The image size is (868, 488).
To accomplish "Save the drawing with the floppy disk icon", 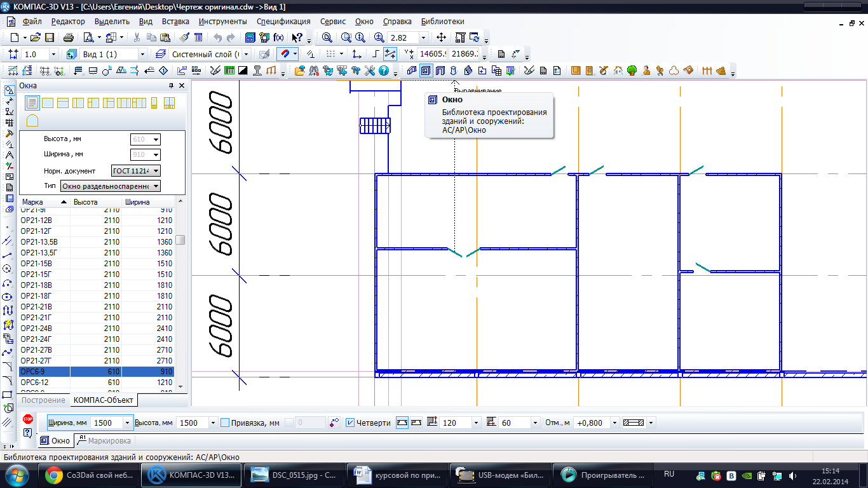I will pos(48,37).
